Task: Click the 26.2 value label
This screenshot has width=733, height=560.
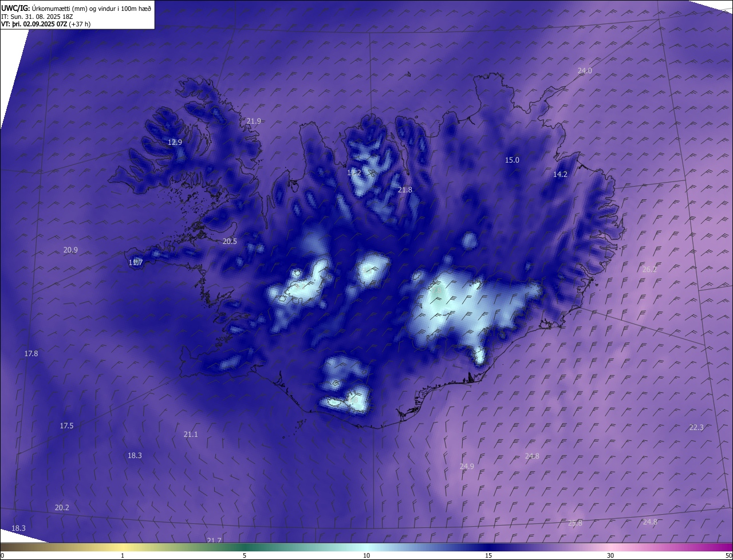Action: coord(649,270)
